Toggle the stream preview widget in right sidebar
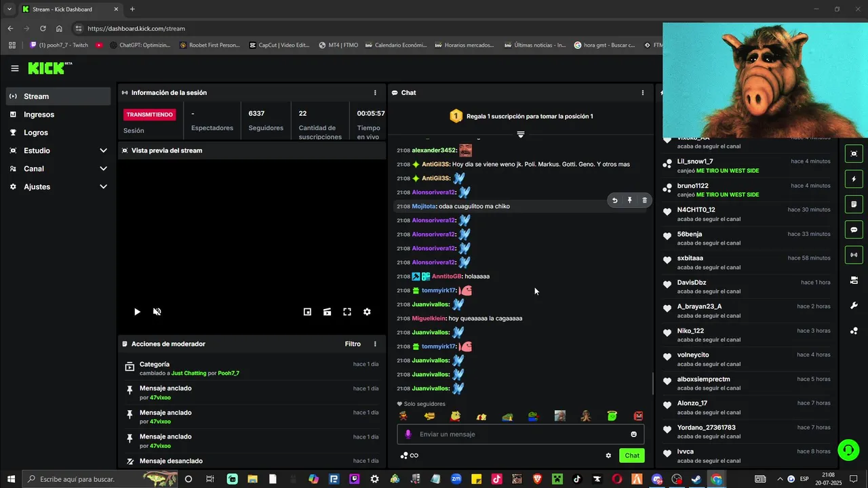This screenshot has height=488, width=868. coord(854,154)
